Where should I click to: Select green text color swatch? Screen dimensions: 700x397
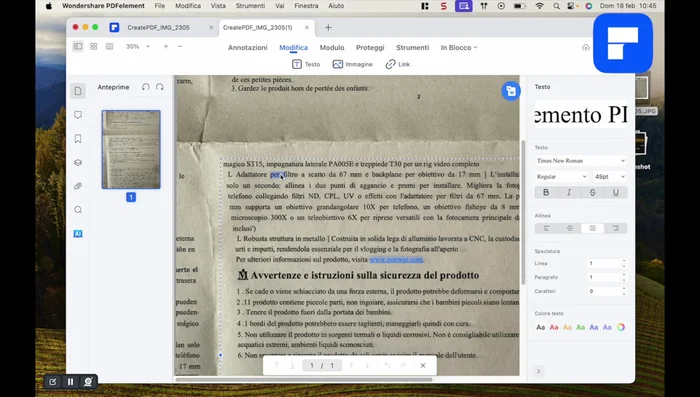(580, 327)
